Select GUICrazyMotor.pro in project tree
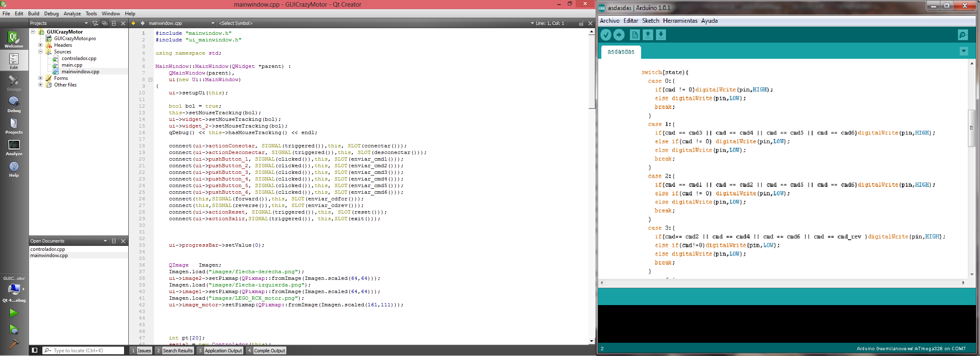The height and width of the screenshot is (356, 980). (x=75, y=38)
